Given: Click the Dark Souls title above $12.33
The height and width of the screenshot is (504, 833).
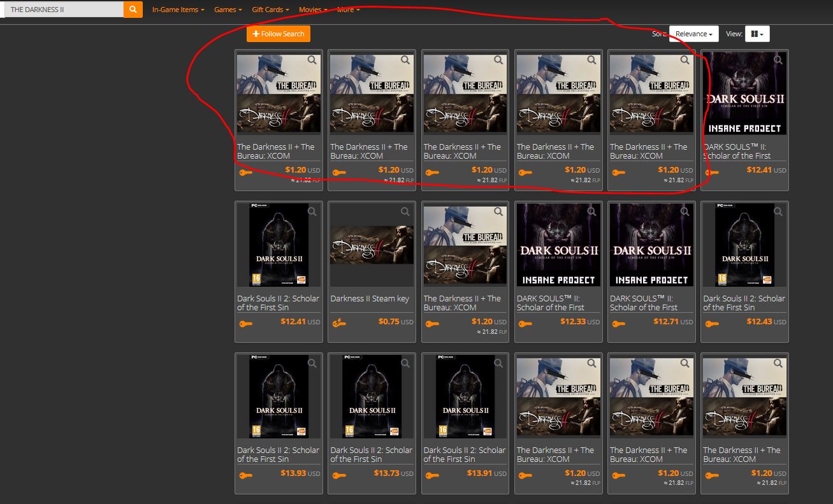Looking at the screenshot, I should click(x=551, y=303).
